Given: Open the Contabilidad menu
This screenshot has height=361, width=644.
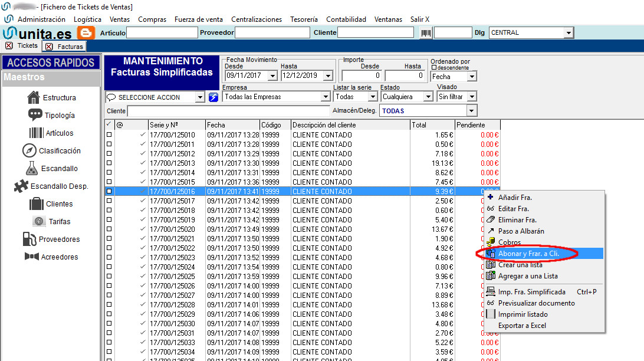Looking at the screenshot, I should point(346,19).
